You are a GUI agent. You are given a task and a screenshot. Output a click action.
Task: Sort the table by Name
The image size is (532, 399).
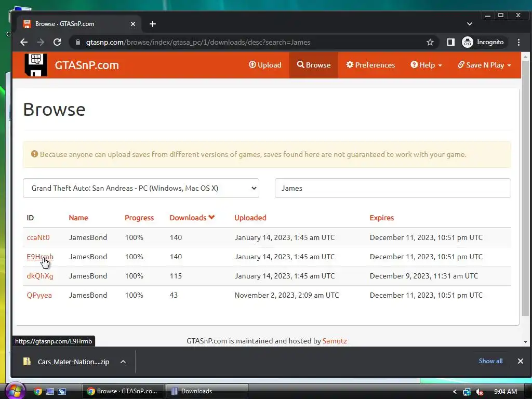click(x=78, y=218)
